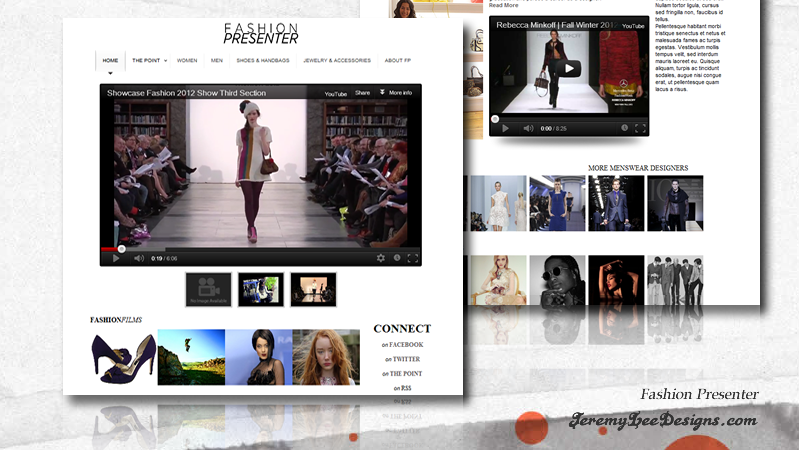Open the dark-haired model film image
This screenshot has width=799, height=450.
(x=259, y=357)
